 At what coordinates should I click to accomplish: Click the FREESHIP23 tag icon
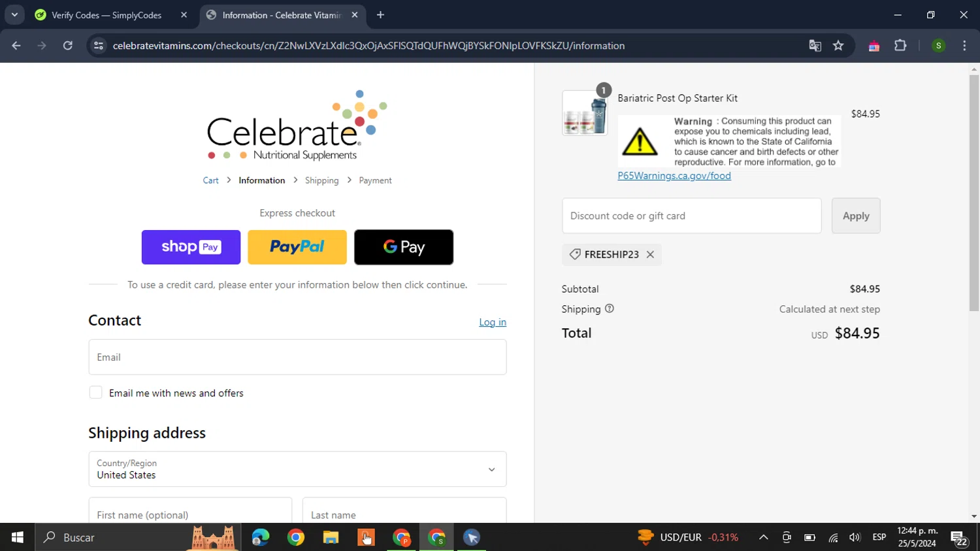click(x=575, y=254)
